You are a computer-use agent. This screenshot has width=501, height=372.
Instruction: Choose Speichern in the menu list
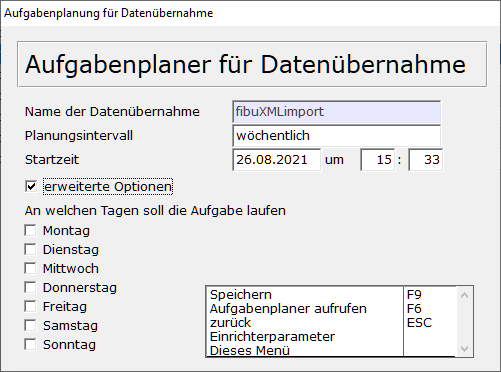click(305, 294)
